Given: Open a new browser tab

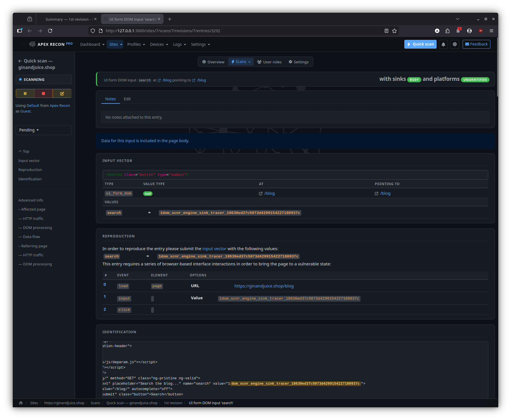Looking at the screenshot, I should point(169,19).
